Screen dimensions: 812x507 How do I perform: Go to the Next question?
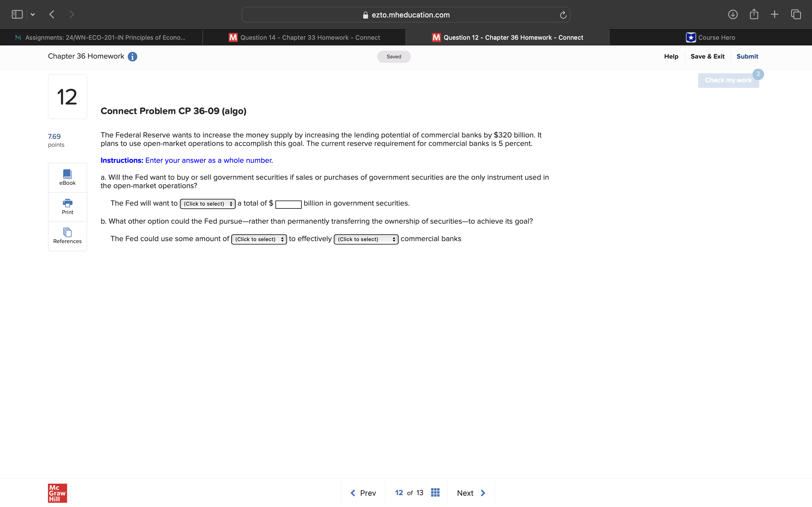[x=470, y=493]
